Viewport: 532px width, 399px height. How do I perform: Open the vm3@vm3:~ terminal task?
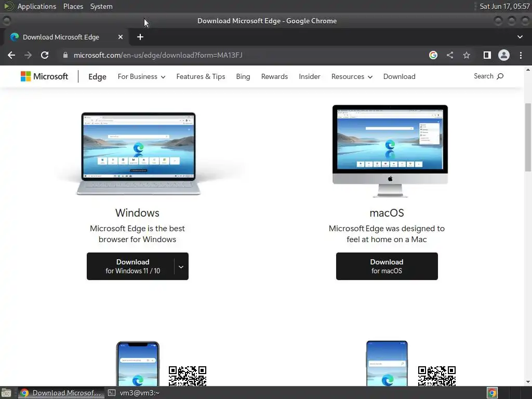[x=134, y=393]
